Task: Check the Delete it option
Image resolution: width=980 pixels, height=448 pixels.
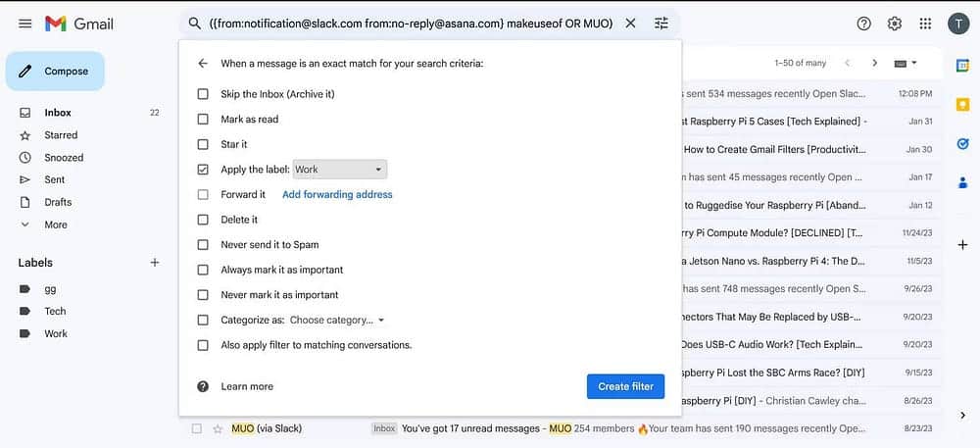Action: point(203,220)
